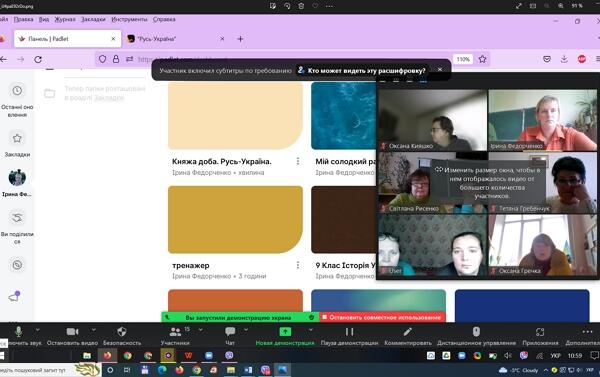Expand video options arrow beside camera
Image resolution: width=600 pixels, height=377 pixels.
94,330
